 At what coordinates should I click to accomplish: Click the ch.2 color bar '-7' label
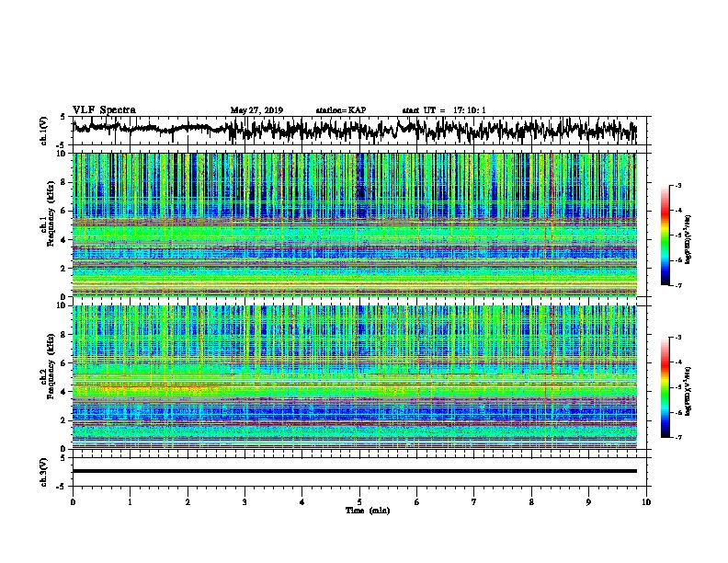(678, 437)
